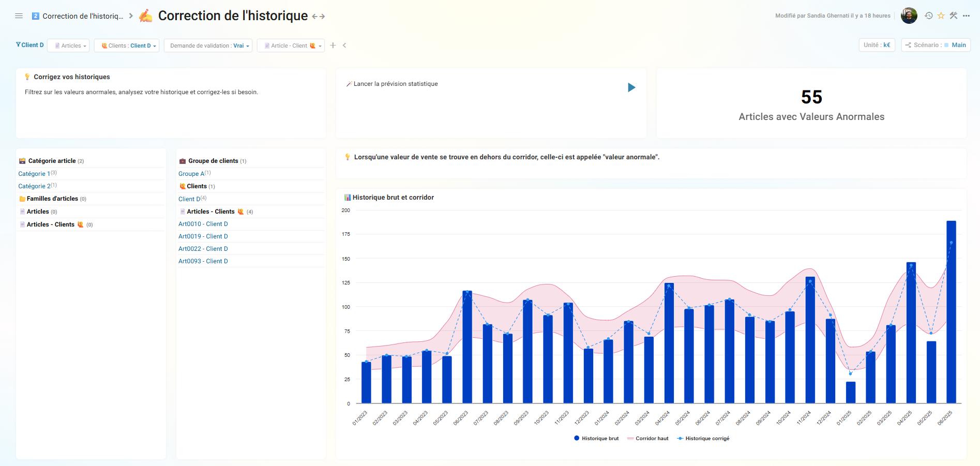Open the design tools hammer icon
The width and height of the screenshot is (980, 466).
coord(954,16)
